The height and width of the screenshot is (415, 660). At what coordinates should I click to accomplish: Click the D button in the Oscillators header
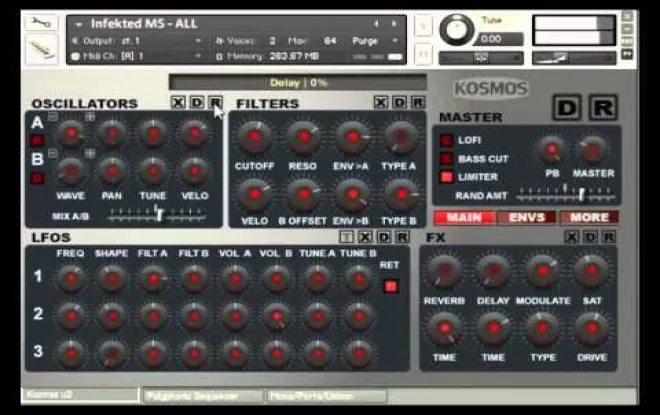coord(197,102)
